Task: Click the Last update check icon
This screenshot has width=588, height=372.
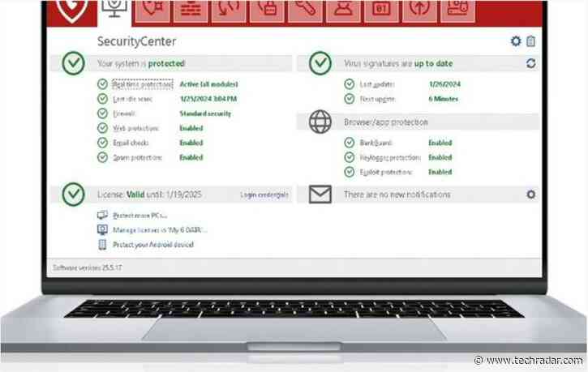Action: (349, 84)
